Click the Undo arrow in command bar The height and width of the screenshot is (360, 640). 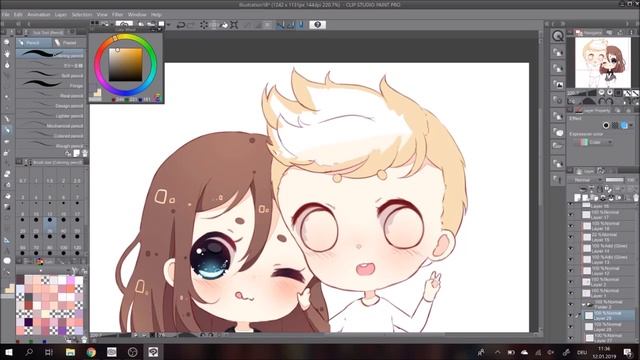click(180, 25)
